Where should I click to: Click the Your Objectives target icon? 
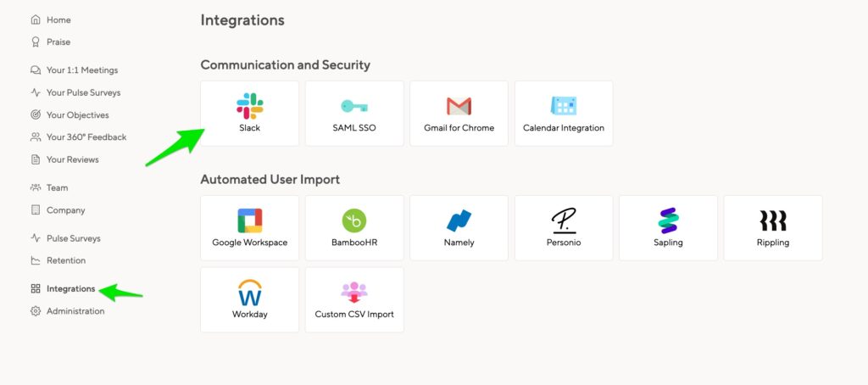point(36,114)
